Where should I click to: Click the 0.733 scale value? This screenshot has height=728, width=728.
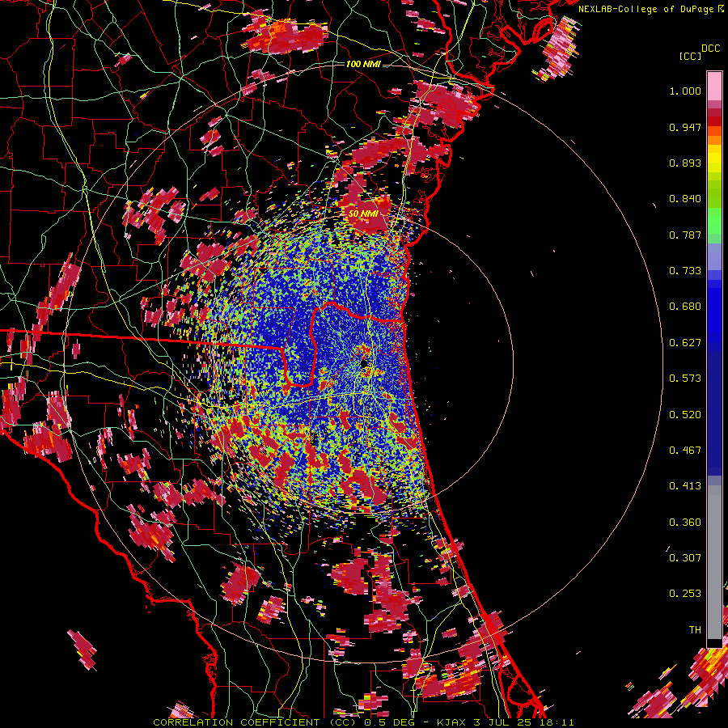coord(685,271)
